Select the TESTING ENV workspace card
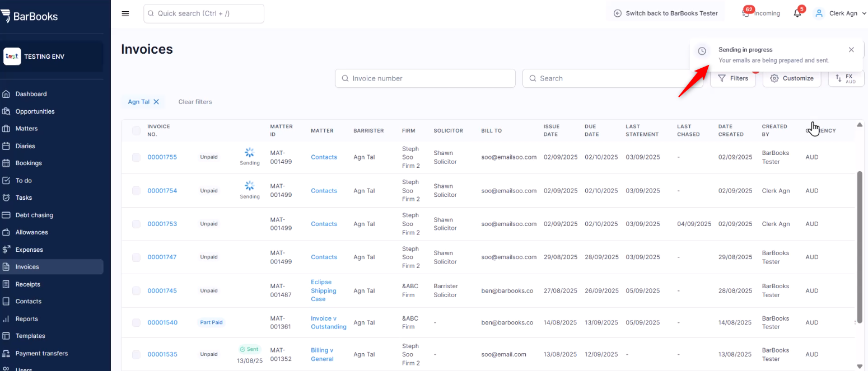Image resolution: width=868 pixels, height=371 pixels. coord(52,57)
